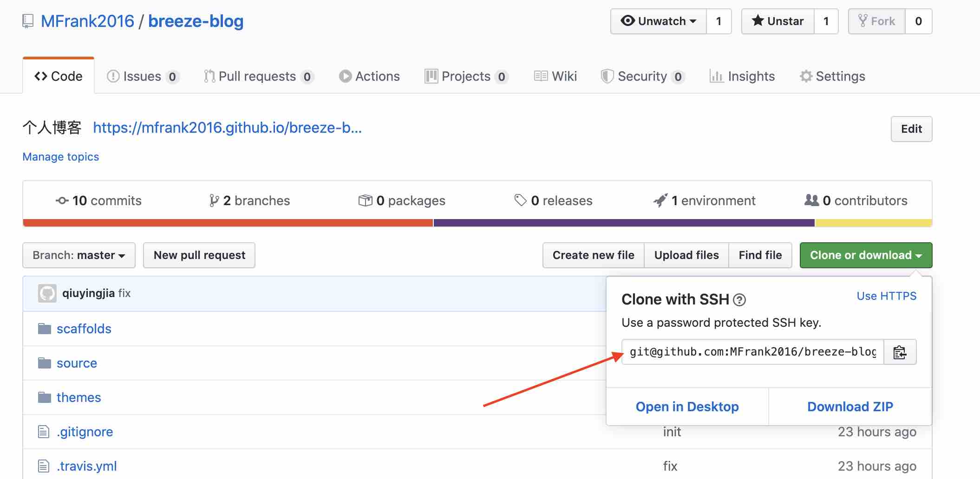View the 2 branches list
Screen dimensions: 980x479
(250, 201)
